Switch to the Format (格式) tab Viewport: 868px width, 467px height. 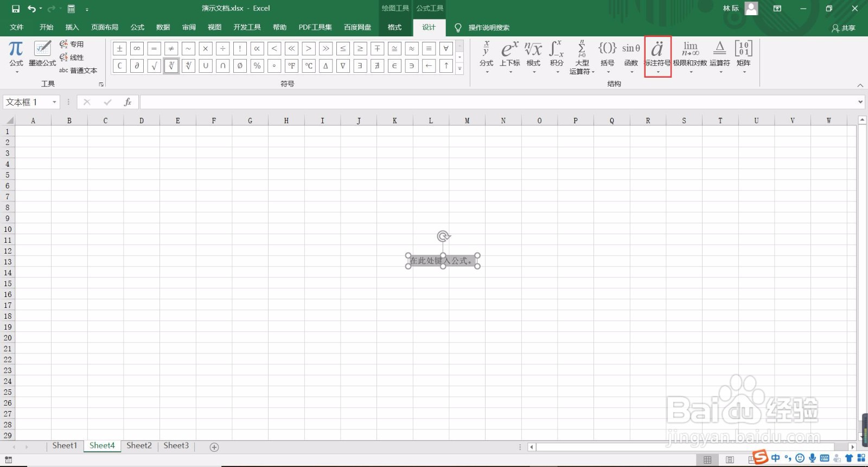394,27
